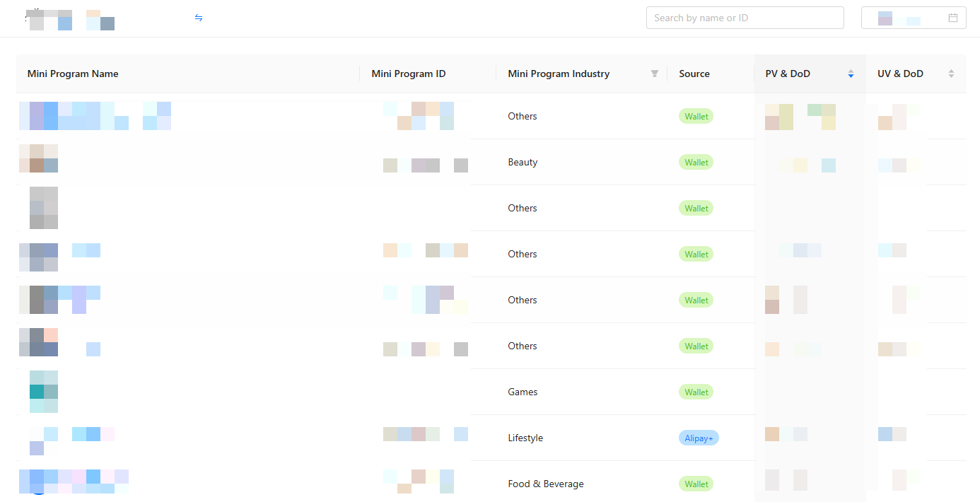Select the Food & Beverage industry cell
Viewport: 980px width, 502px height.
click(x=546, y=484)
